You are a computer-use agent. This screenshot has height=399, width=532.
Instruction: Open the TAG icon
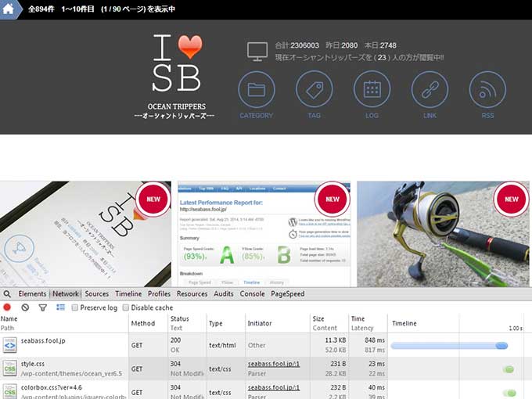pos(314,89)
